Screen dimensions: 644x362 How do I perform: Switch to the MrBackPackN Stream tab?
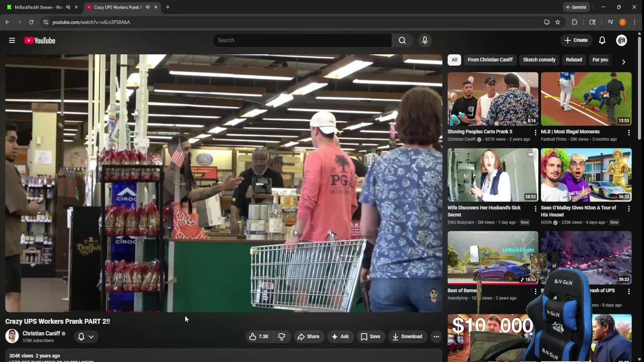pos(38,7)
